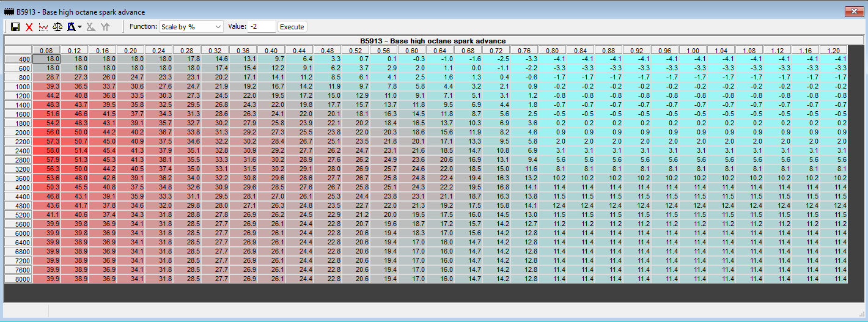Select the 8000 RPM row header
This screenshot has height=322, width=868.
18,279
